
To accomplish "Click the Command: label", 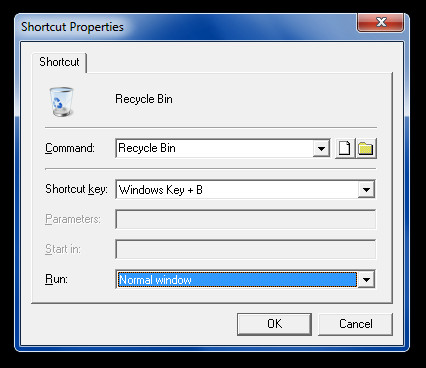I will [70, 148].
